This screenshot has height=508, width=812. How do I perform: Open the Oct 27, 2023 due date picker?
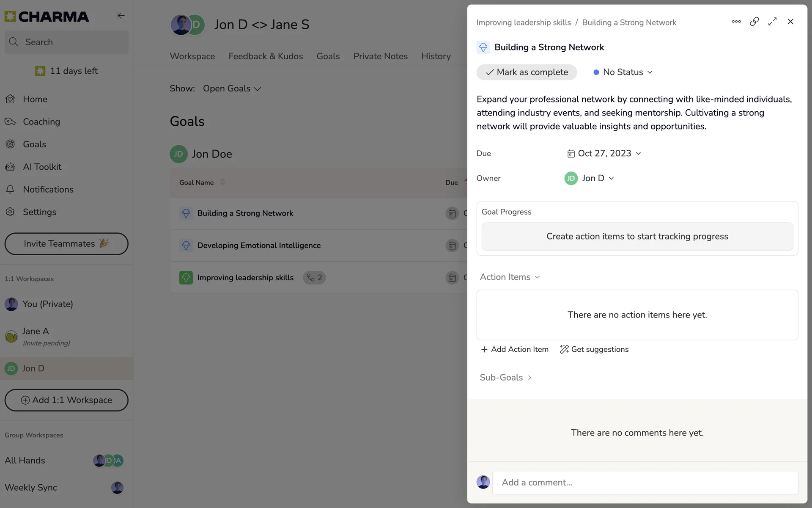[604, 153]
